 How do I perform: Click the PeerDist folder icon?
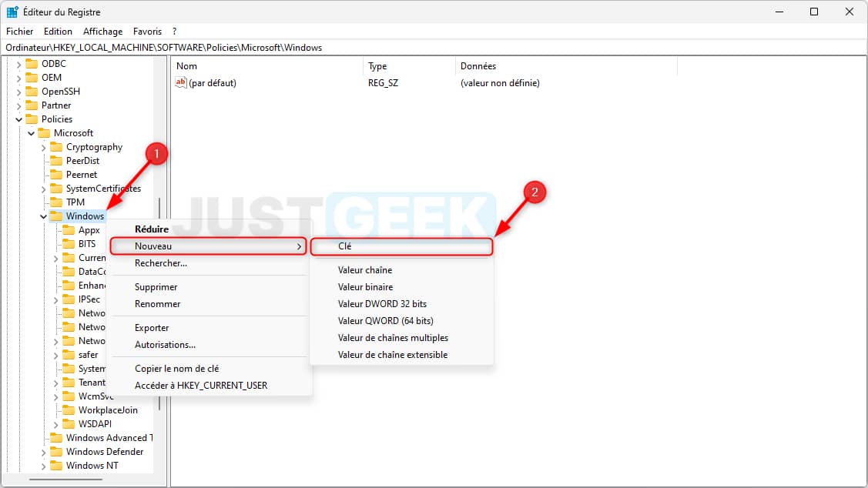tap(56, 160)
